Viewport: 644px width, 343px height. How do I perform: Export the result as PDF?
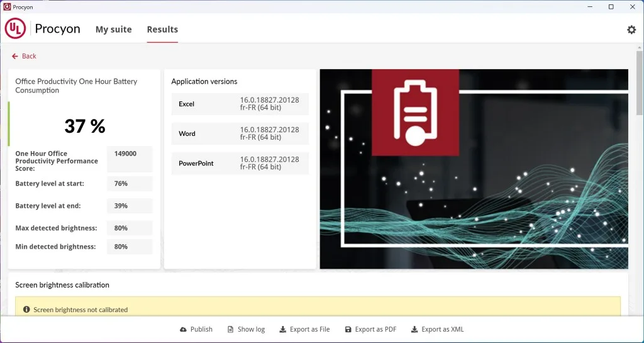370,329
